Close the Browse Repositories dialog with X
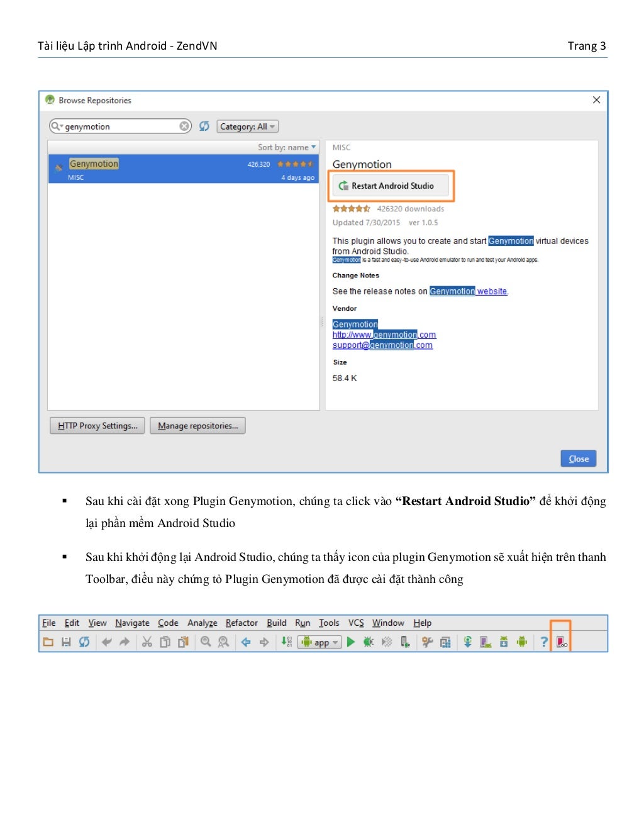 tap(596, 100)
